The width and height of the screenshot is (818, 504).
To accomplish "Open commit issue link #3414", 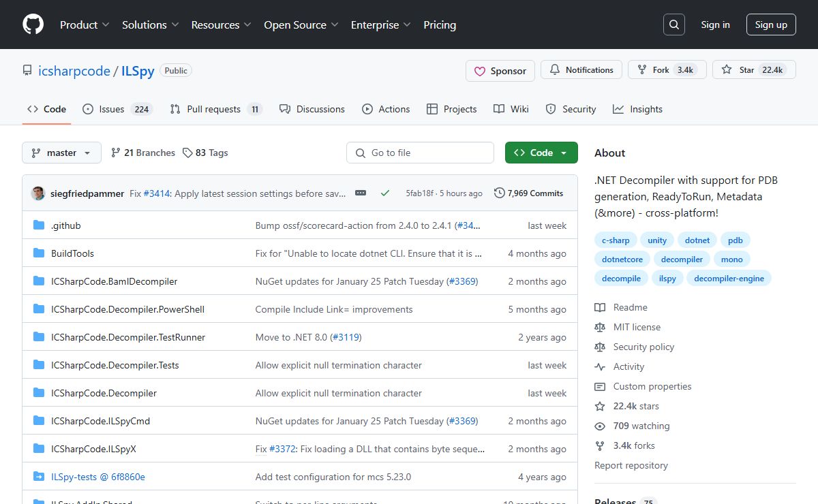I will (x=157, y=193).
